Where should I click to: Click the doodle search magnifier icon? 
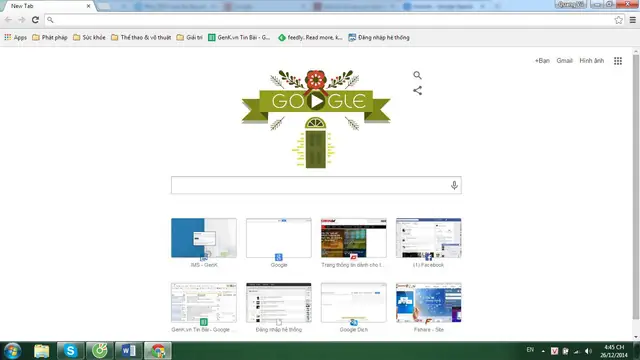pos(417,75)
